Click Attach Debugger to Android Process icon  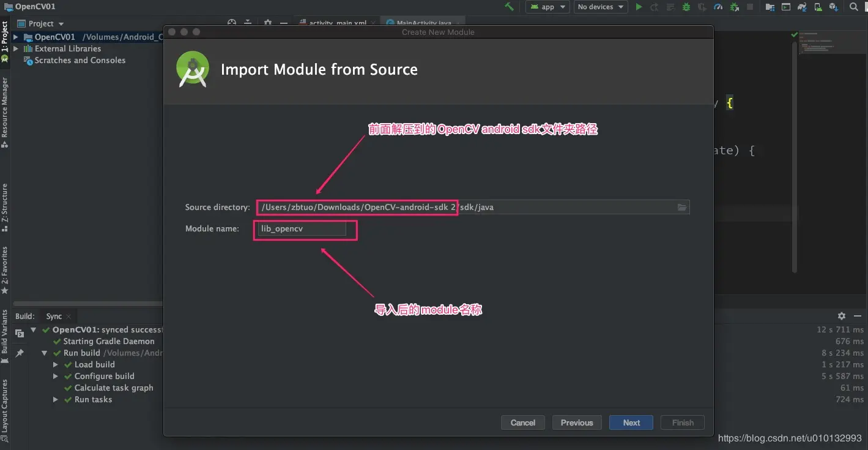pos(734,7)
